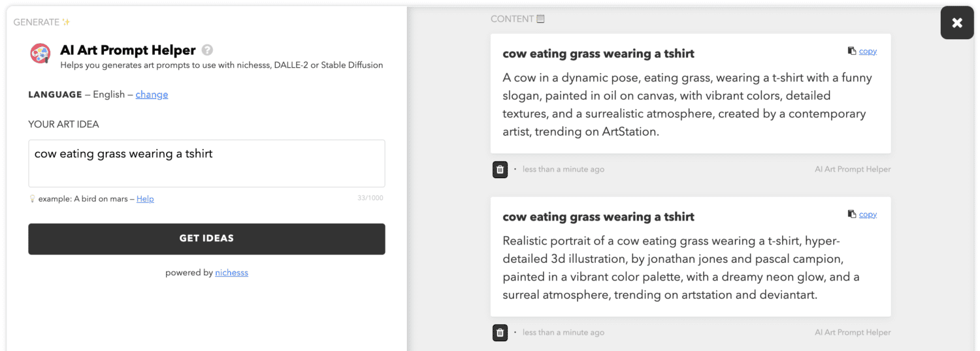Close the panel with the X button

coord(957,23)
